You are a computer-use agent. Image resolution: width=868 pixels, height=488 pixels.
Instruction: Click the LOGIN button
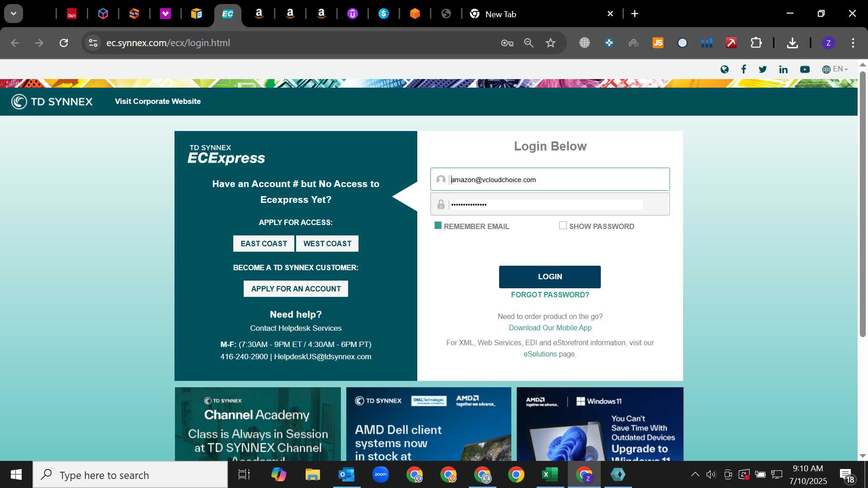coord(550,277)
